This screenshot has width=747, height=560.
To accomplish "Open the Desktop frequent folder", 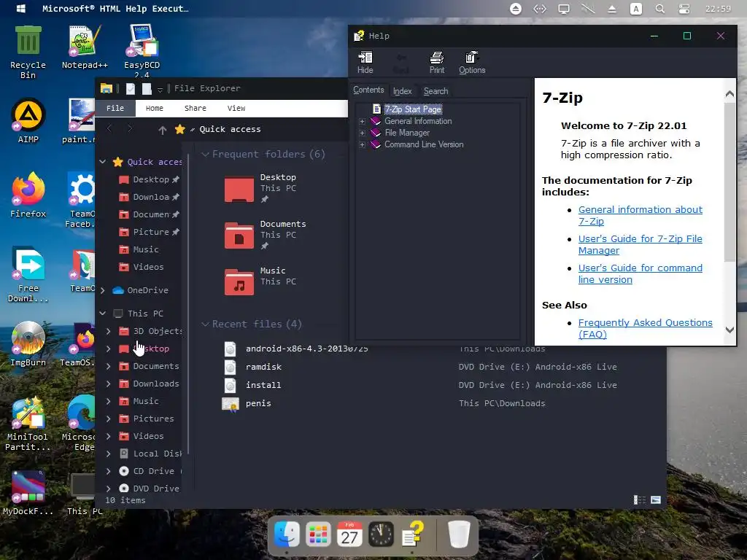I will click(261, 189).
